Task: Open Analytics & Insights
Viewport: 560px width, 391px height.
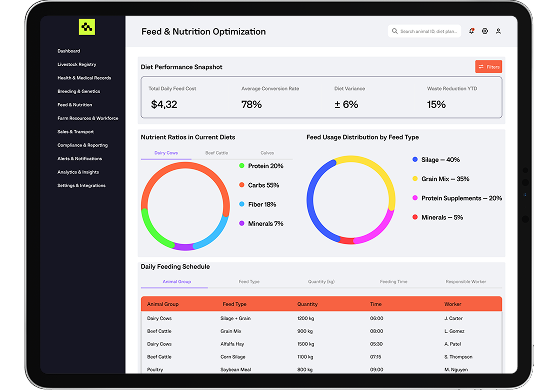Action: 78,172
